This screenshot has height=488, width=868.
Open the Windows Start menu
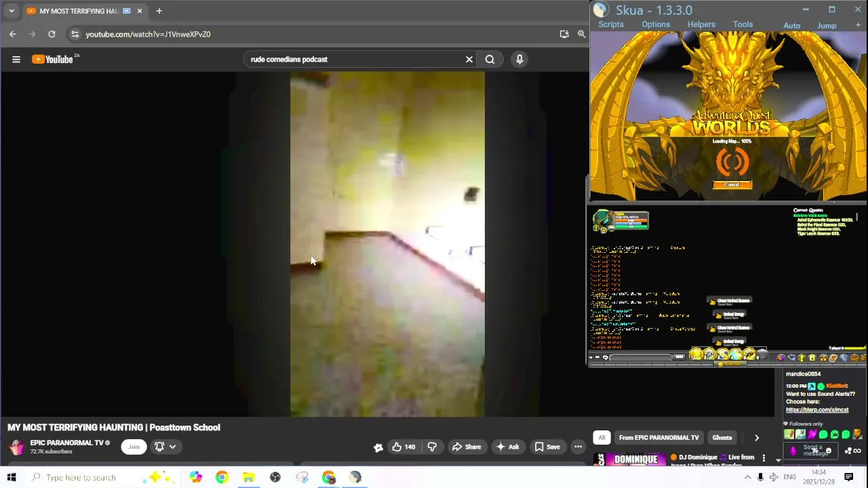[x=11, y=477]
